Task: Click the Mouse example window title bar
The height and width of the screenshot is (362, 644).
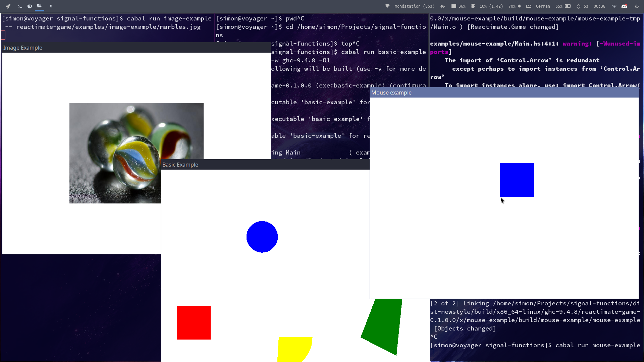Action: [504, 93]
